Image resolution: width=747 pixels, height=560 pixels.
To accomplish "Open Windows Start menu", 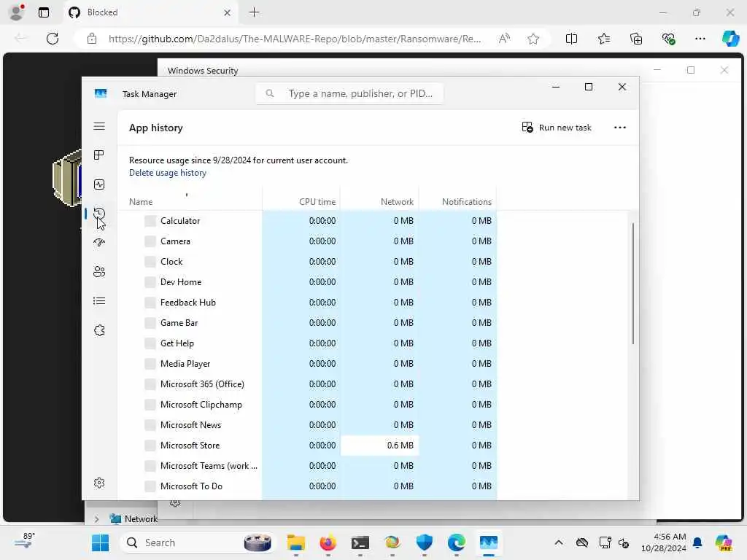I will (100, 542).
